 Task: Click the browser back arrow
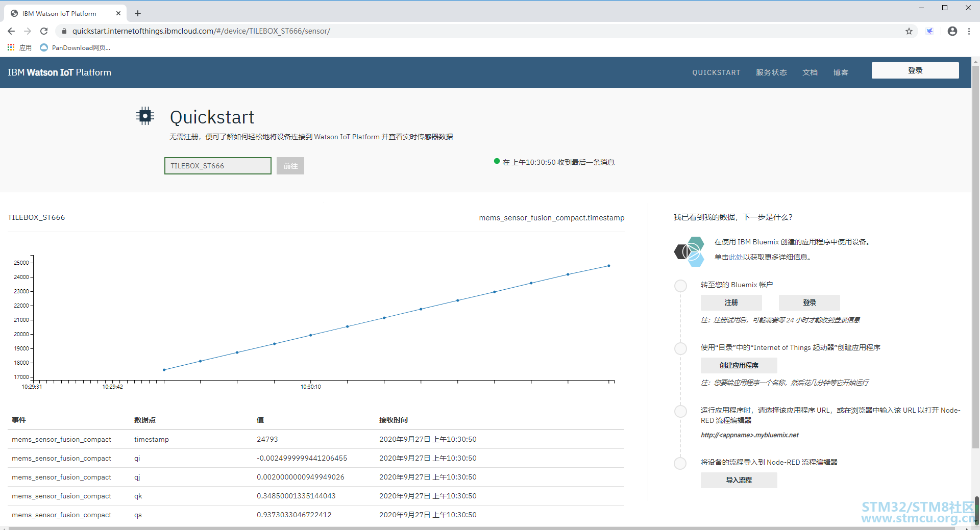click(11, 31)
